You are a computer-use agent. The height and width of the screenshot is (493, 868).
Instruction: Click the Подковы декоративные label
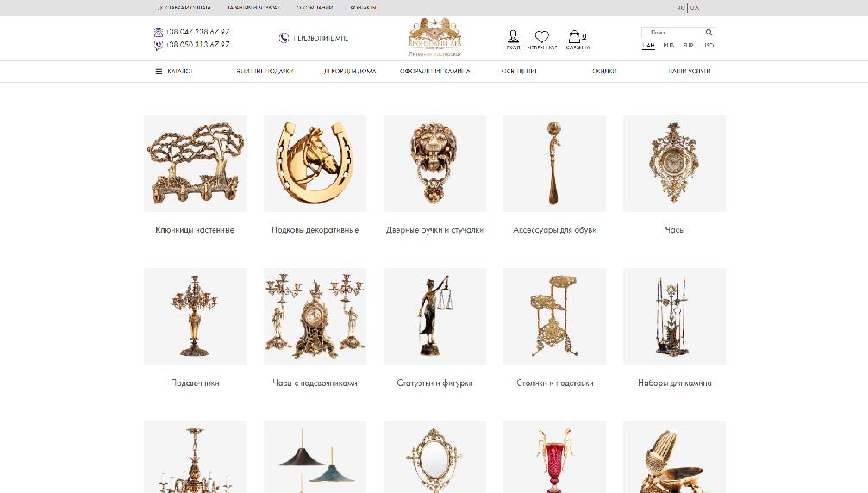coord(315,230)
